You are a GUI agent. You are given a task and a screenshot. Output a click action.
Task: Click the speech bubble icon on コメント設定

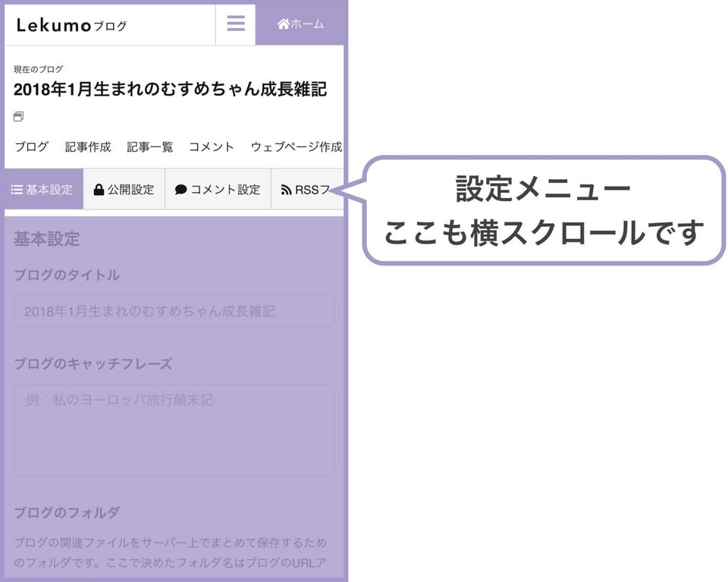click(180, 190)
